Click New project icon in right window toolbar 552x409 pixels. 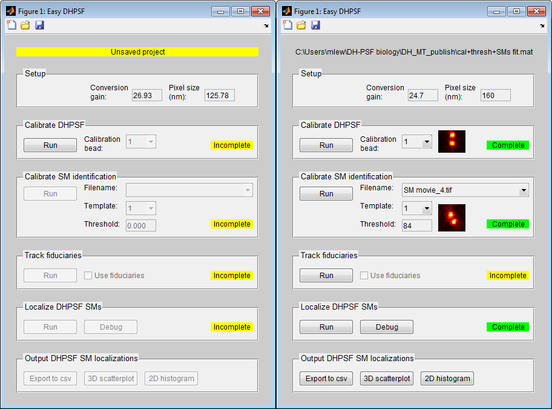point(288,25)
